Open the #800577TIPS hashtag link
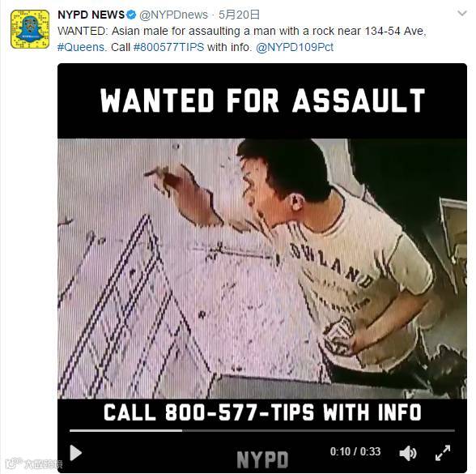 (x=168, y=47)
